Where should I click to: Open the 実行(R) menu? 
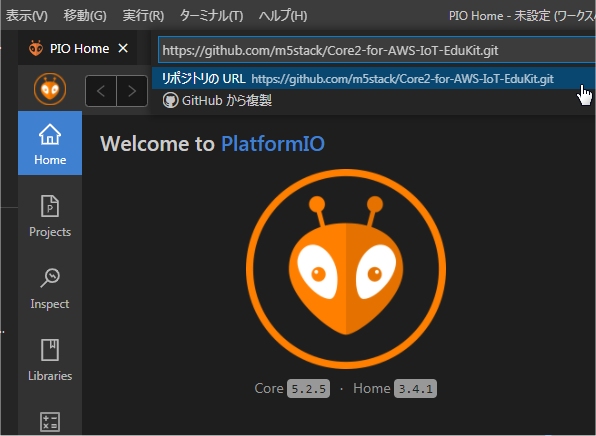pyautogui.click(x=143, y=16)
